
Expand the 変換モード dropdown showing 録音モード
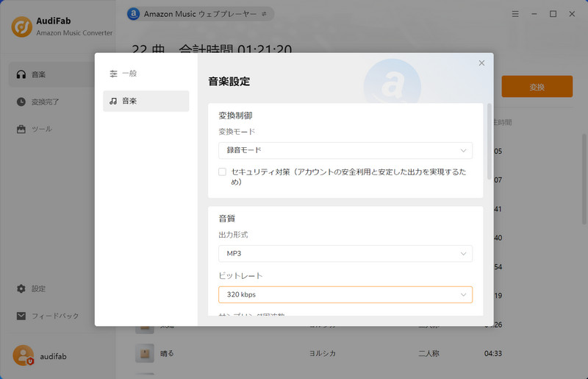(345, 150)
